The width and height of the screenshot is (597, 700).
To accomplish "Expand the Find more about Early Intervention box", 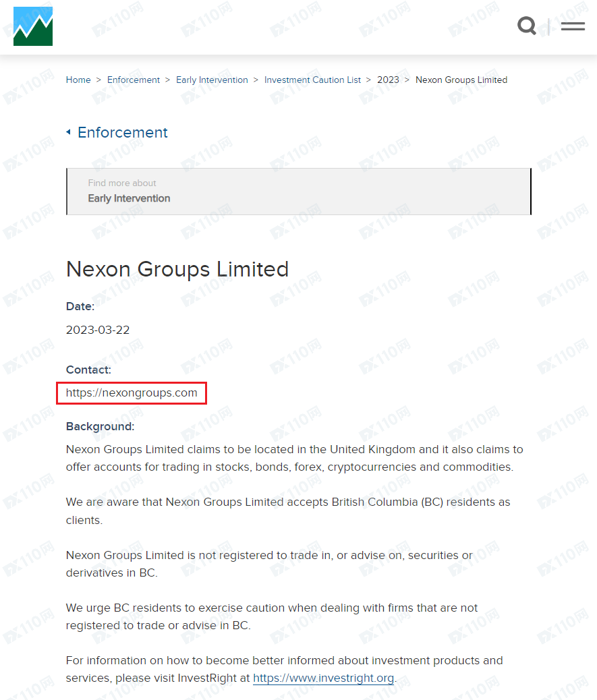I will pyautogui.click(x=298, y=192).
